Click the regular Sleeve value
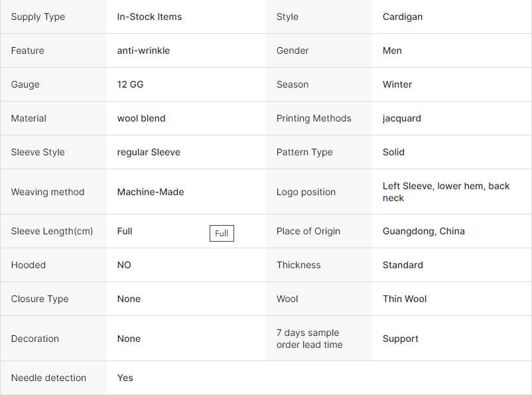 point(149,152)
